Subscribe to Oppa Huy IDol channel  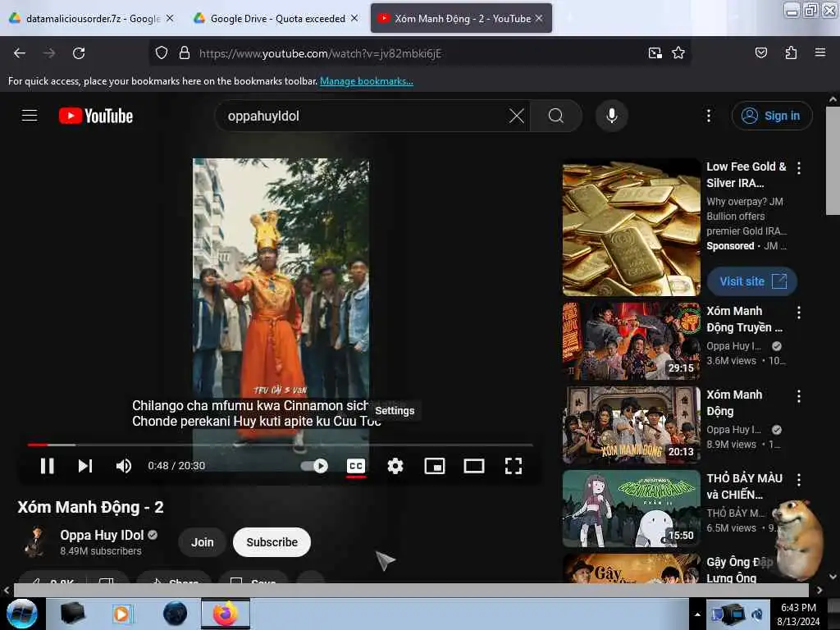coord(272,542)
